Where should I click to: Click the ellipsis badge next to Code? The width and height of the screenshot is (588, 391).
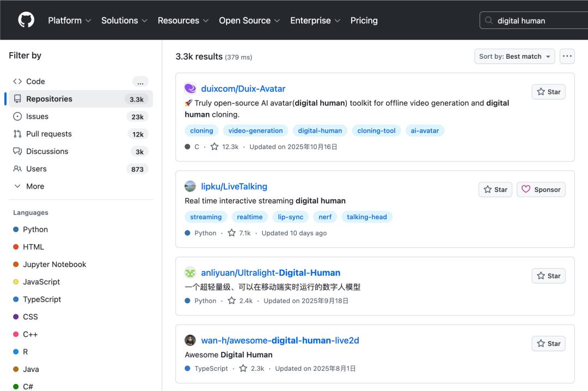coord(140,82)
